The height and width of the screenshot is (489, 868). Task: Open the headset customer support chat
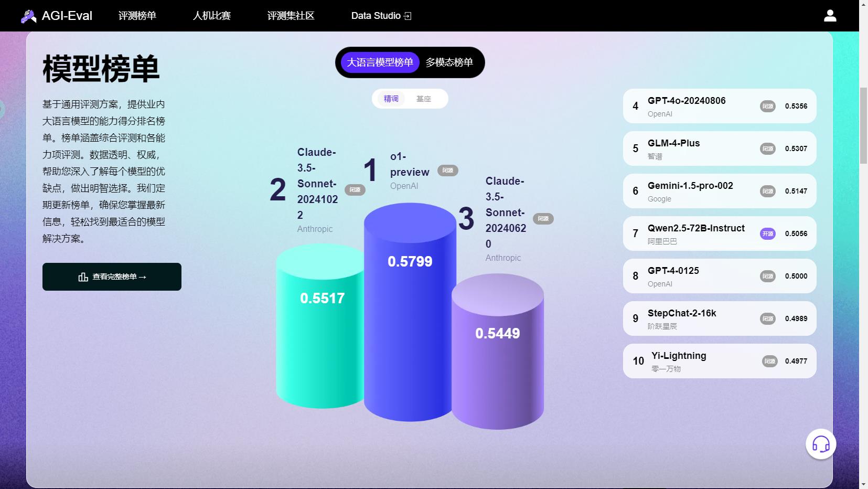coord(821,444)
